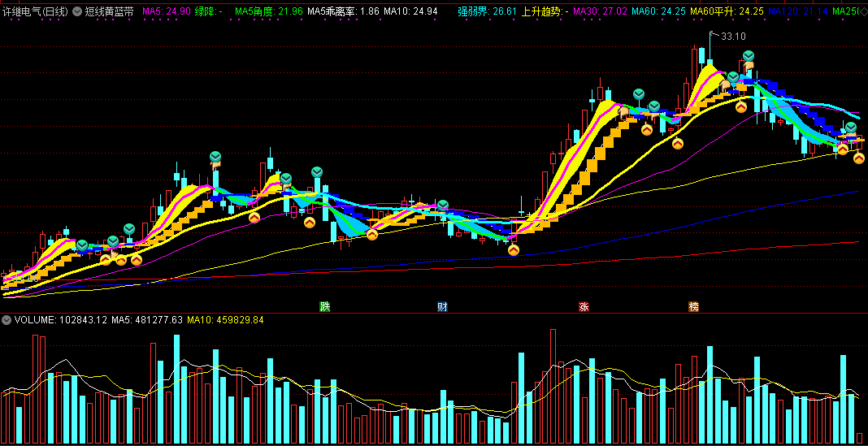
Task: Click the MA60: 24.25 cyan value
Action: (659, 11)
